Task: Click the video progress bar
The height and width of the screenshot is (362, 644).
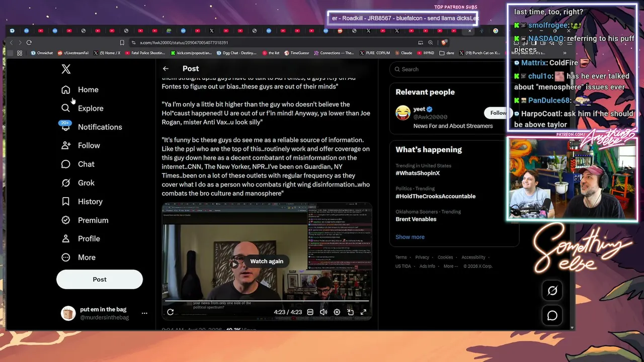Action: [267, 301]
